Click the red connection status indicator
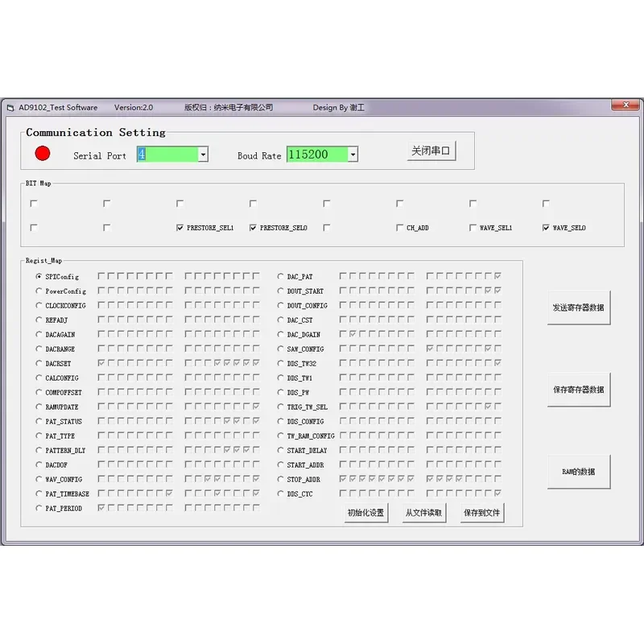 (x=43, y=154)
